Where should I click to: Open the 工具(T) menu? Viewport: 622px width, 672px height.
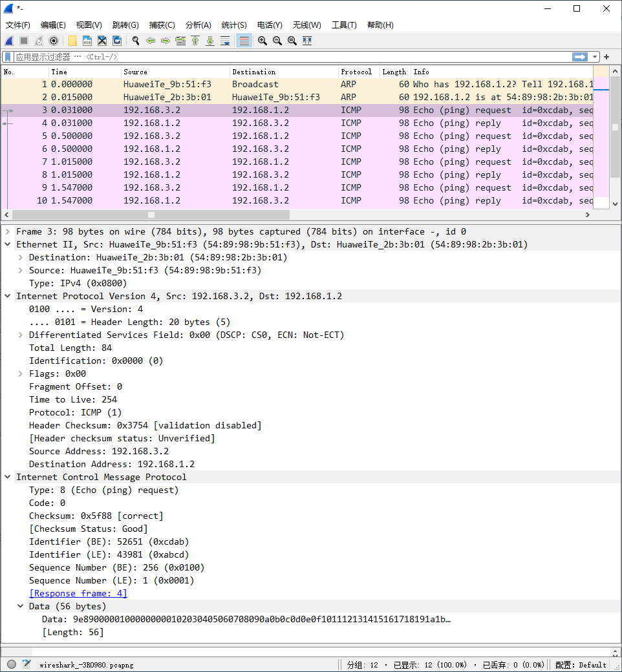pyautogui.click(x=344, y=25)
